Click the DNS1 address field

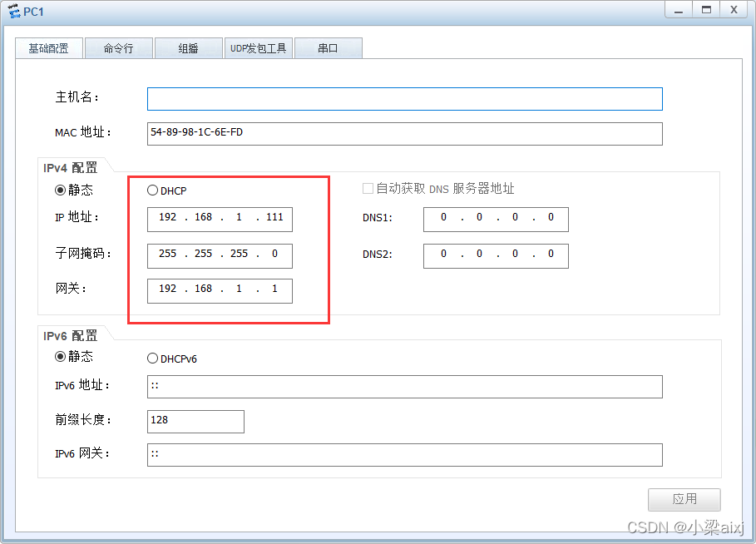pyautogui.click(x=496, y=220)
